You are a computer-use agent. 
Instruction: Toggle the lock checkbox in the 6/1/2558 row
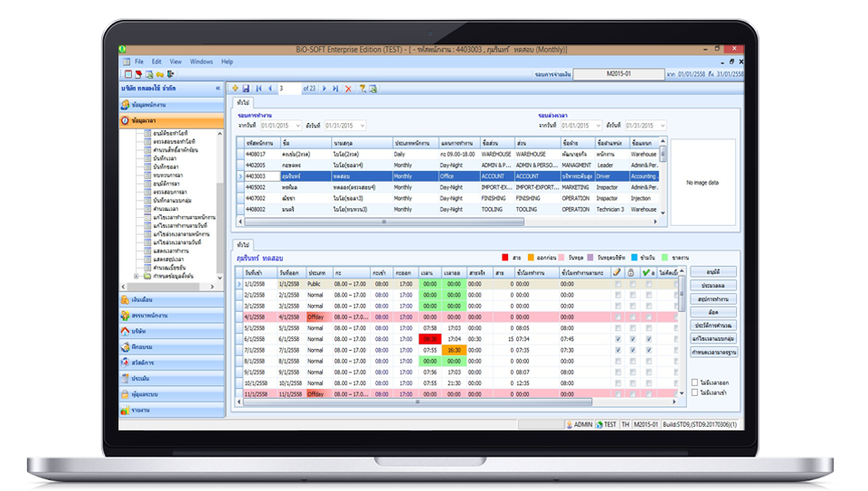click(633, 339)
